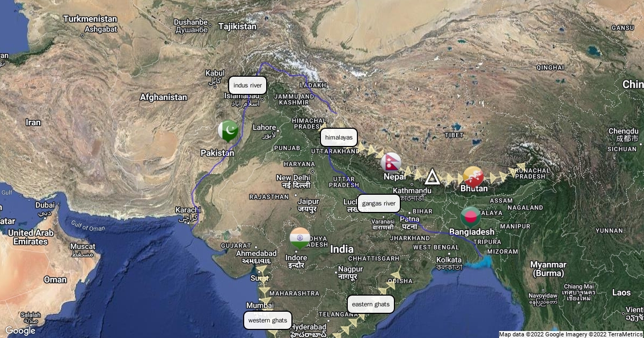This screenshot has height=338, width=644.
Task: Click the India flag marker
Action: click(300, 238)
